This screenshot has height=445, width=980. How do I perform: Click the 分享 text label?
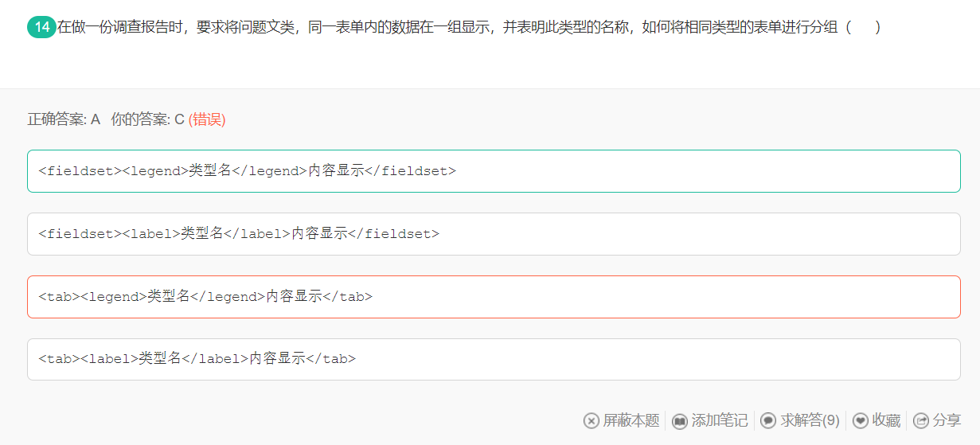947,420
